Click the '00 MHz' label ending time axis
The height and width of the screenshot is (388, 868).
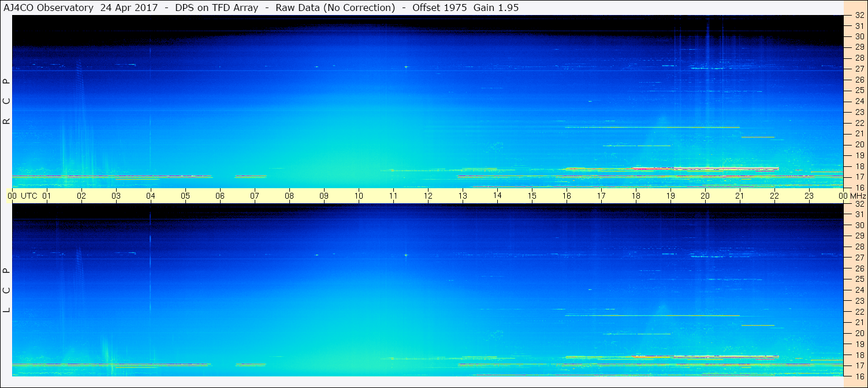click(851, 196)
